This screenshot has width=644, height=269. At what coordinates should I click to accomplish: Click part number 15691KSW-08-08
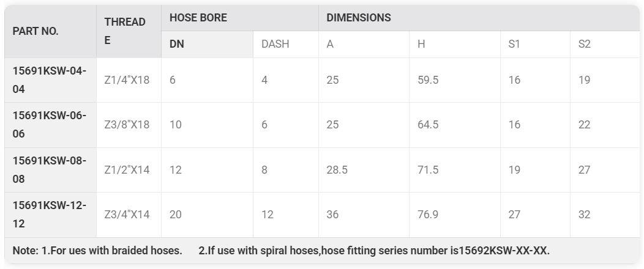[50, 170]
